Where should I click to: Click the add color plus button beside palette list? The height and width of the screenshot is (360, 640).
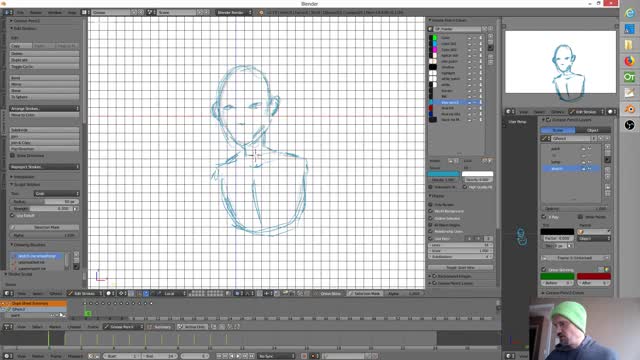coord(491,36)
